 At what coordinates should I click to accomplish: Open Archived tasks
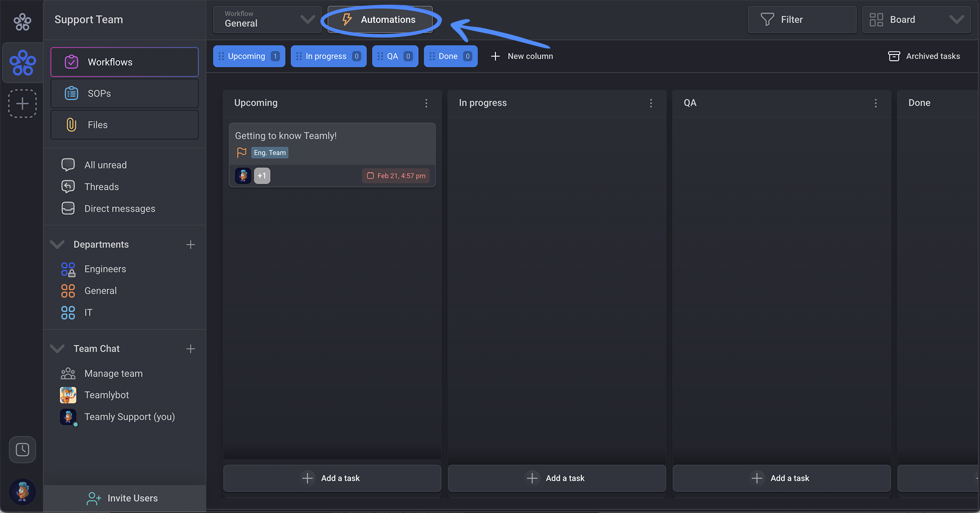click(x=924, y=56)
